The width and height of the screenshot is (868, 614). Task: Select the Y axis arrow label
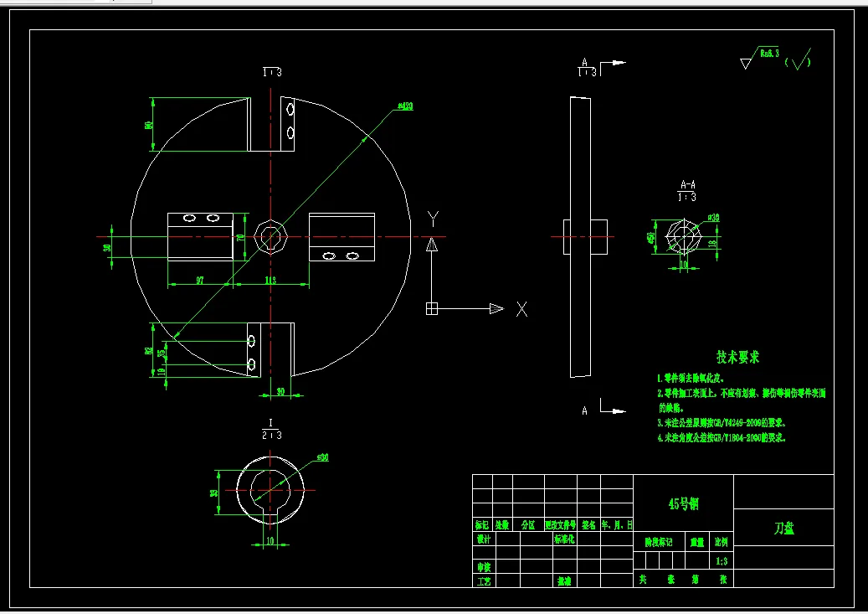click(x=434, y=219)
